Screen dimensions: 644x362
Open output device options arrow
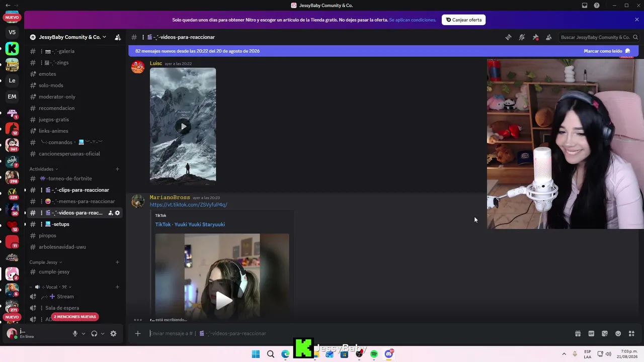point(103,333)
